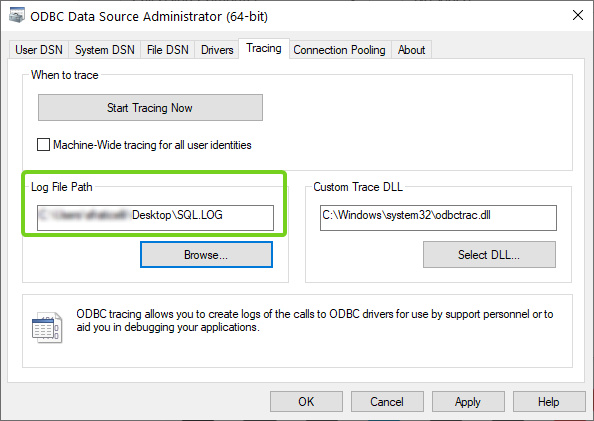Close the ODBC Administrator window

[578, 16]
